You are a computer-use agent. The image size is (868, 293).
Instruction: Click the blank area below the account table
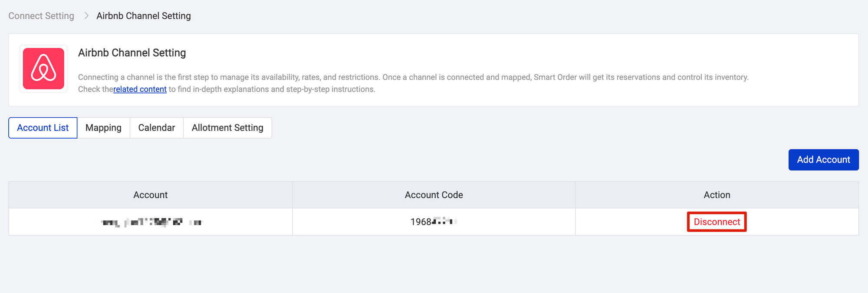tap(434, 265)
